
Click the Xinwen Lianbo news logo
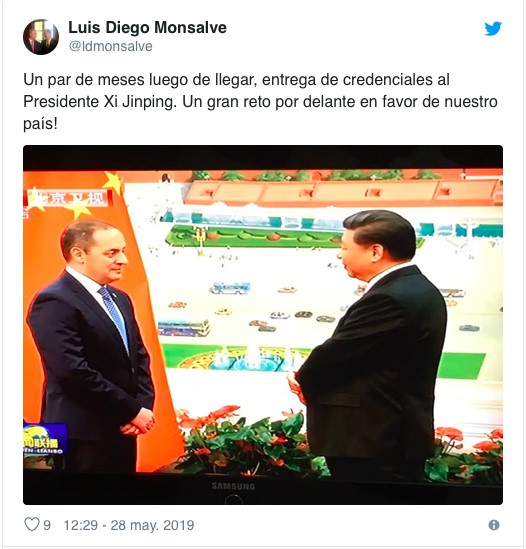(x=44, y=440)
